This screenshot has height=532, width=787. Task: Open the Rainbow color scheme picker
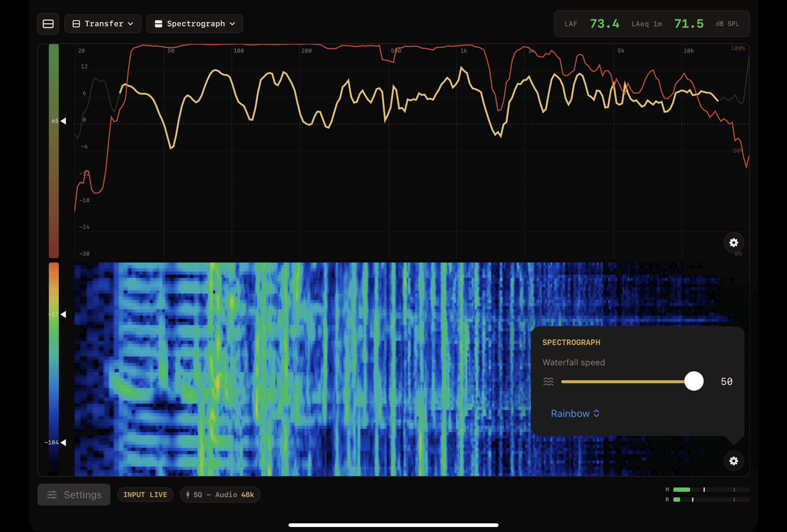(x=575, y=414)
